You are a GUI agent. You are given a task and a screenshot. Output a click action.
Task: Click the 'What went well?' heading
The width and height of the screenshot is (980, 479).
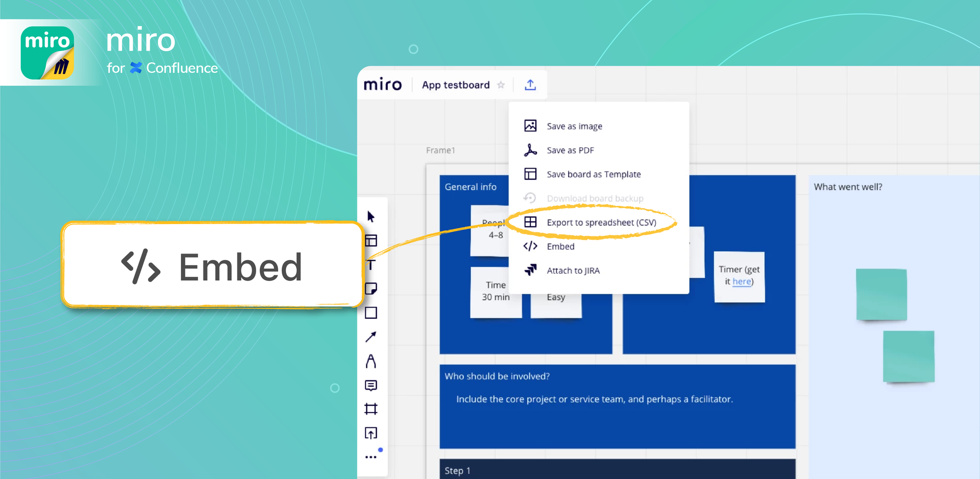[x=848, y=187]
